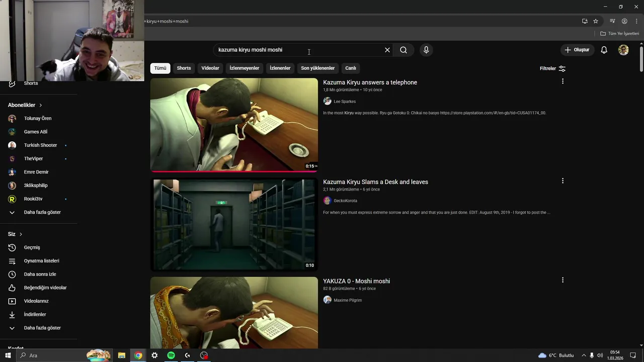Select the Shorts filter chip
Image resolution: width=644 pixels, height=362 pixels.
pos(184,68)
